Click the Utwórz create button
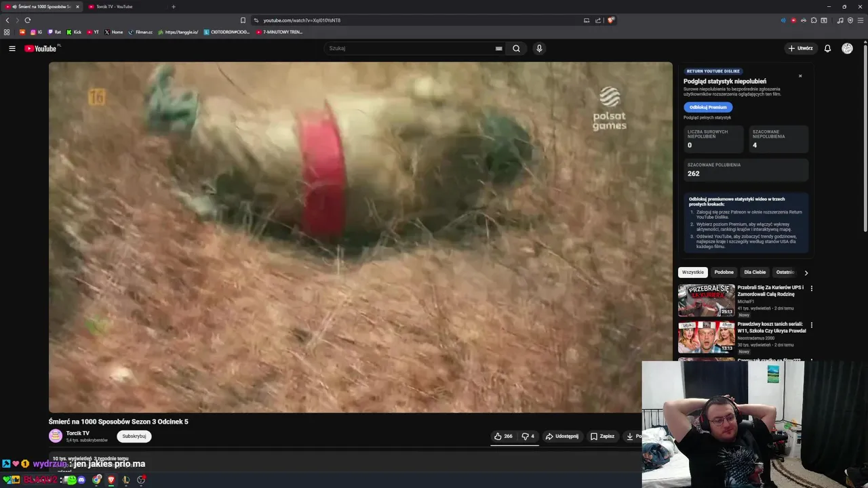868x488 pixels. tap(801, 48)
